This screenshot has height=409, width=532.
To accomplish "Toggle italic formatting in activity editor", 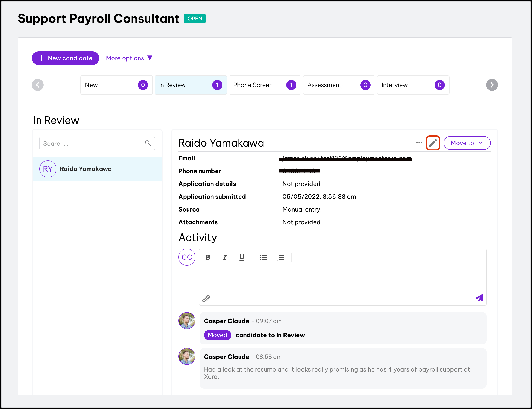I will coord(225,257).
